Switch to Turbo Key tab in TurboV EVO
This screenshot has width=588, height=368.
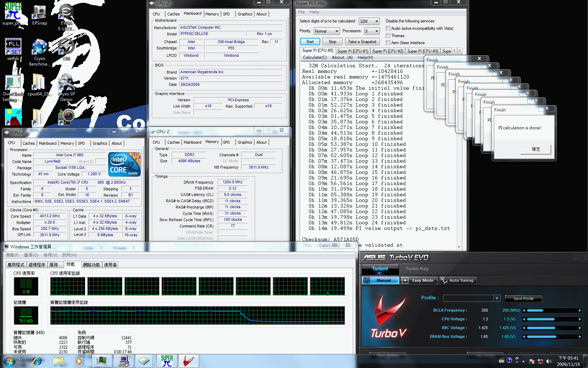tap(417, 269)
